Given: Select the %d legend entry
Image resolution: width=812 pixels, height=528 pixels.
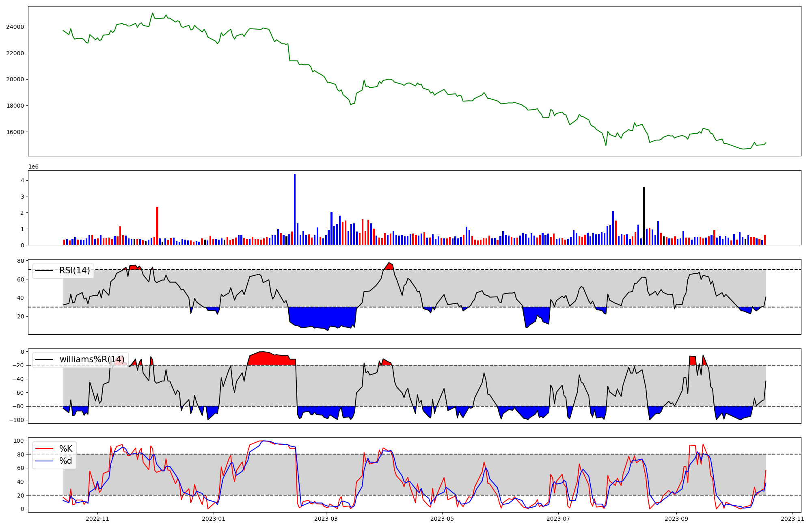Looking at the screenshot, I should tap(66, 461).
